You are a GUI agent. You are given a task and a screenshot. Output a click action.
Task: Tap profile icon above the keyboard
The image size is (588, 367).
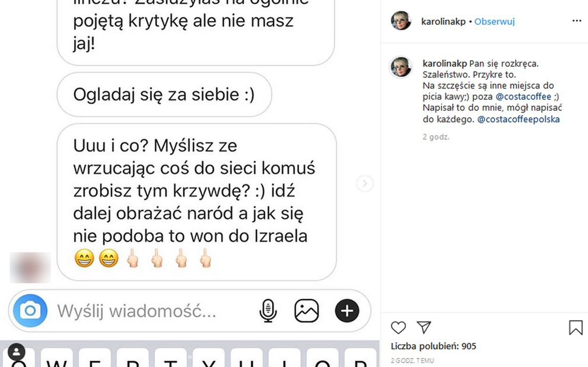click(x=16, y=352)
